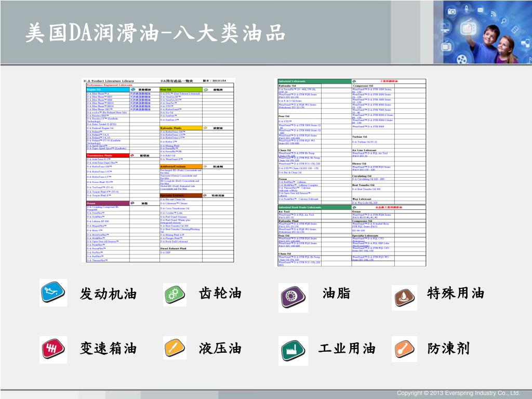Select the 防凍剂 label
This screenshot has height=399, width=532.
tap(448, 349)
